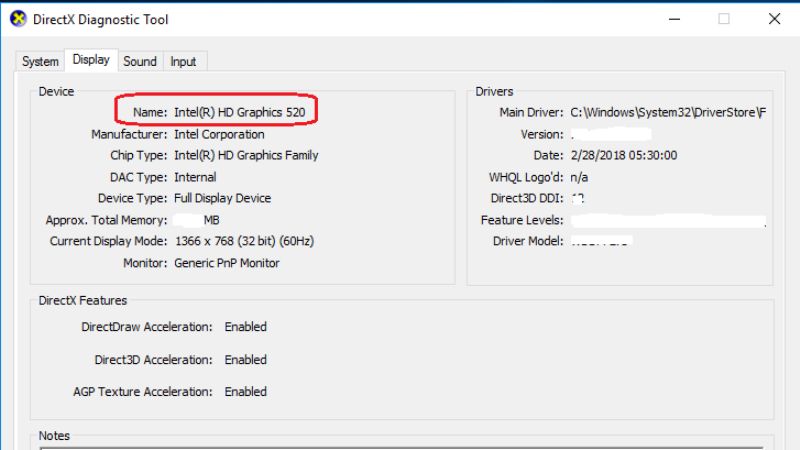Click the DirectDraw Acceleration Enabled value
Image resolution: width=800 pixels, height=450 pixels.
click(x=245, y=327)
